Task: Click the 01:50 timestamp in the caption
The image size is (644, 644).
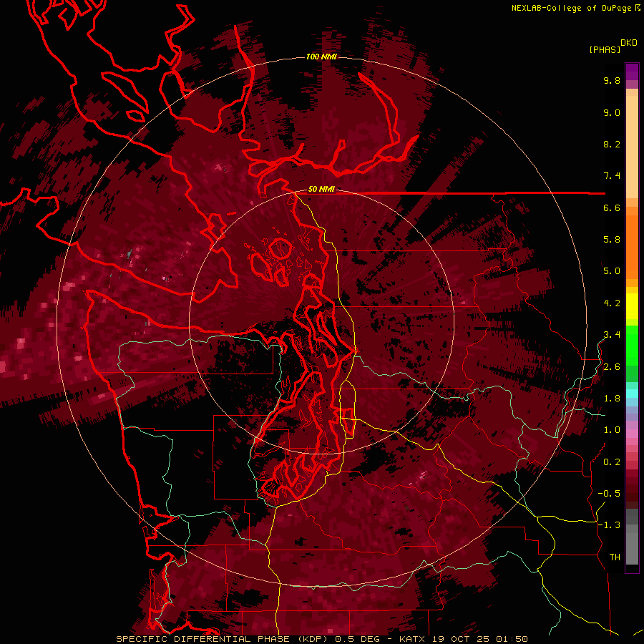Action: (512, 639)
